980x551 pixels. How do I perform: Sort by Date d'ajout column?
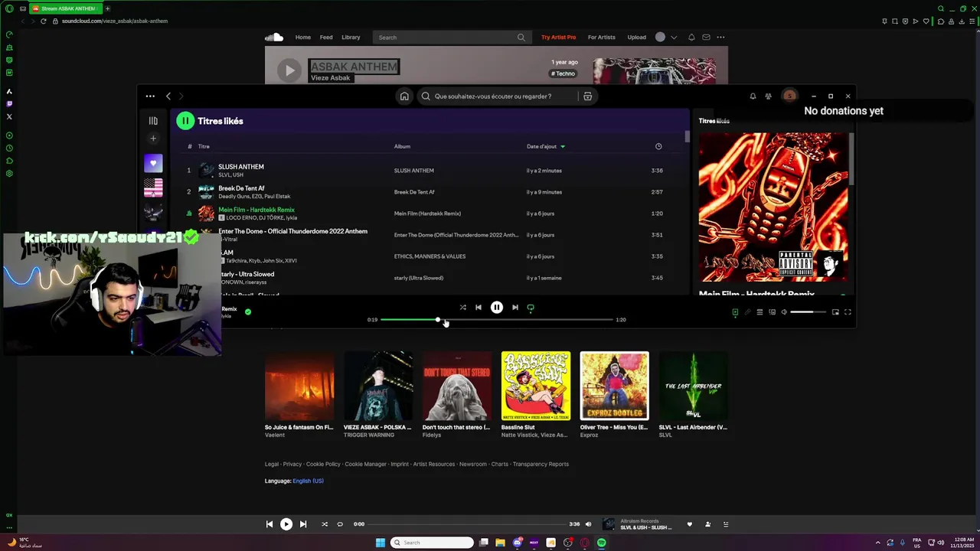[545, 146]
